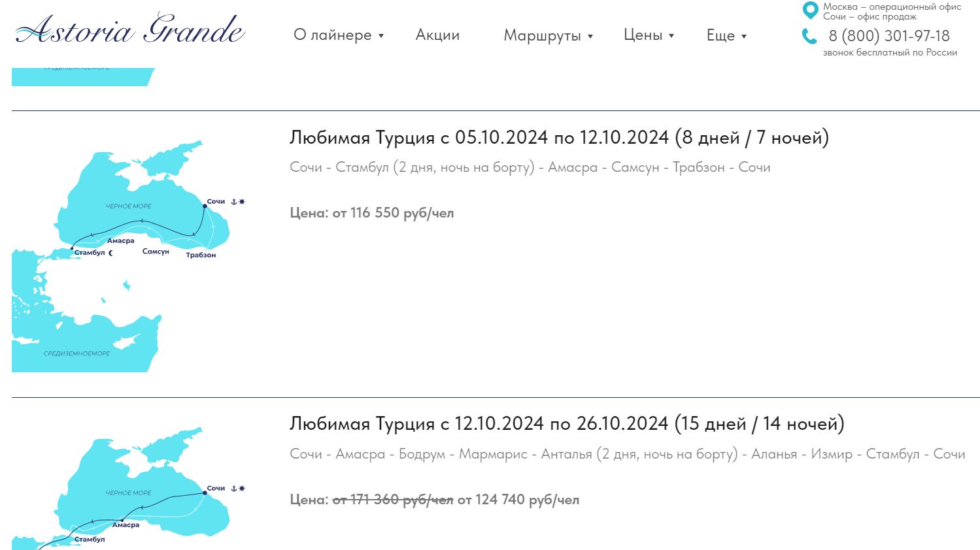Viewport: 980px width, 550px height.
Task: Click the phone handset icon
Action: point(809,37)
